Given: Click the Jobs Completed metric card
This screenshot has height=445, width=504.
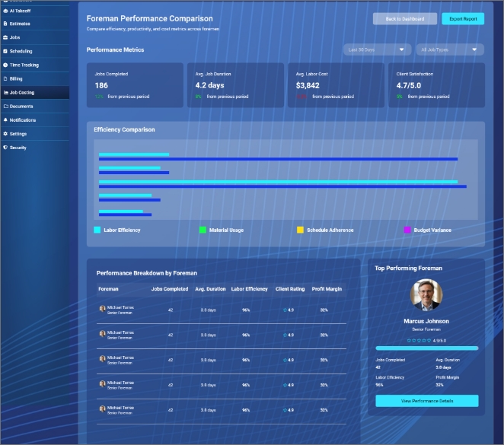Looking at the screenshot, I should pyautogui.click(x=135, y=85).
